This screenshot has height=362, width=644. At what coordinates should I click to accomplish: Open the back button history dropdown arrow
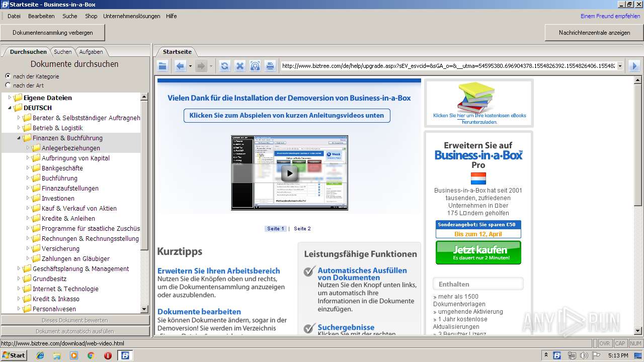coord(190,66)
